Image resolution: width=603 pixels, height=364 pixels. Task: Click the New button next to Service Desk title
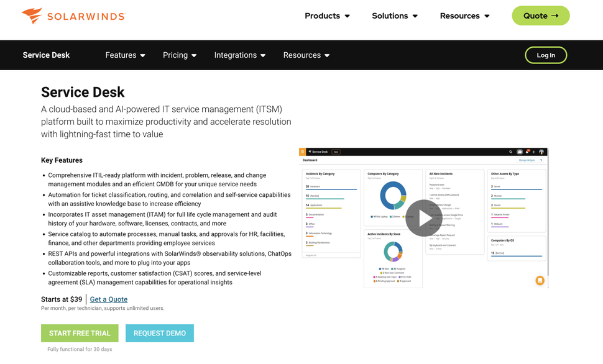click(x=336, y=151)
